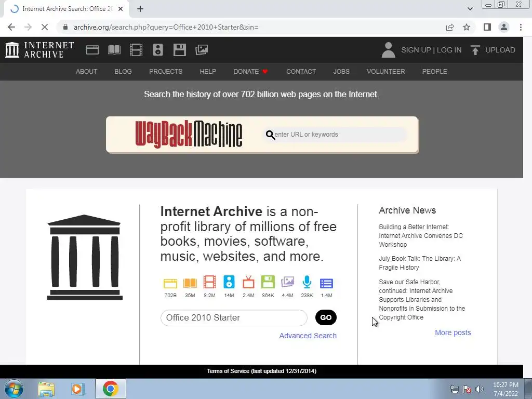
Task: Open Windows Media Player from taskbar
Action: tap(78, 389)
